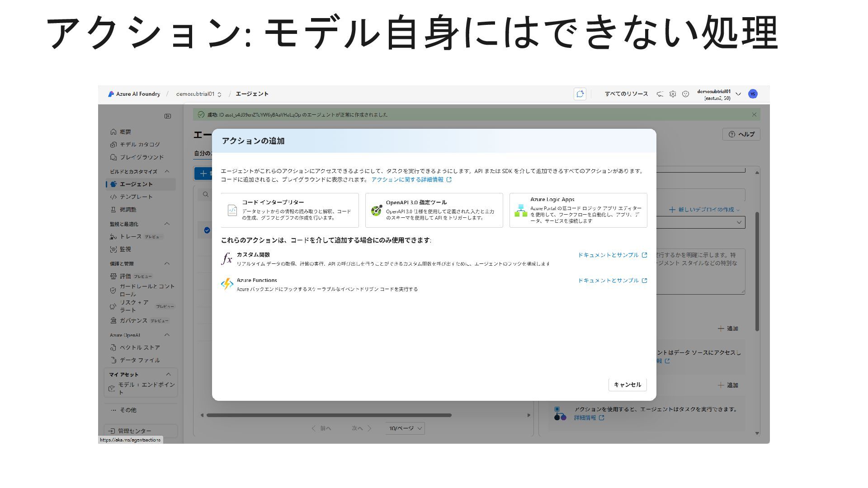Select the Azure Logic Apps action card
Viewport: 868px width, 488px height.
[578, 210]
